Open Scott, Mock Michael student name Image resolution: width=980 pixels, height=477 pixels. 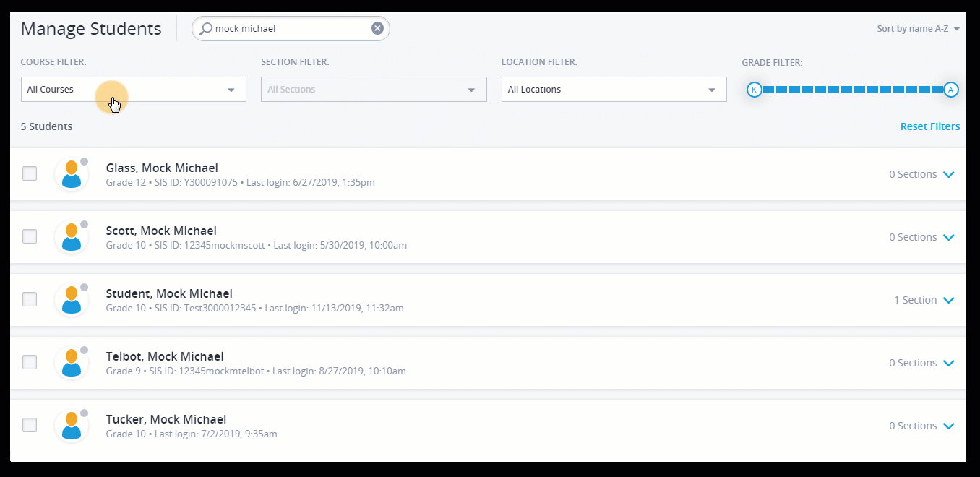click(161, 231)
